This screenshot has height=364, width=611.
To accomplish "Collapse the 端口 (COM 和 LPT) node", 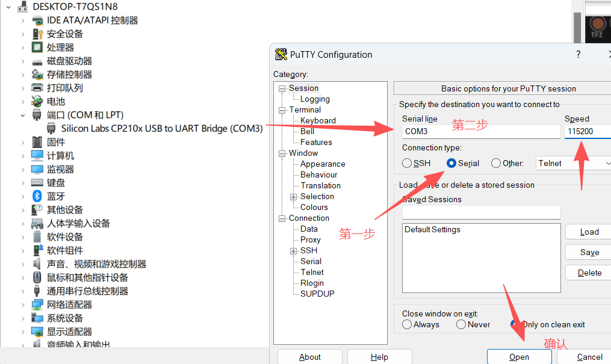I will click(x=23, y=115).
